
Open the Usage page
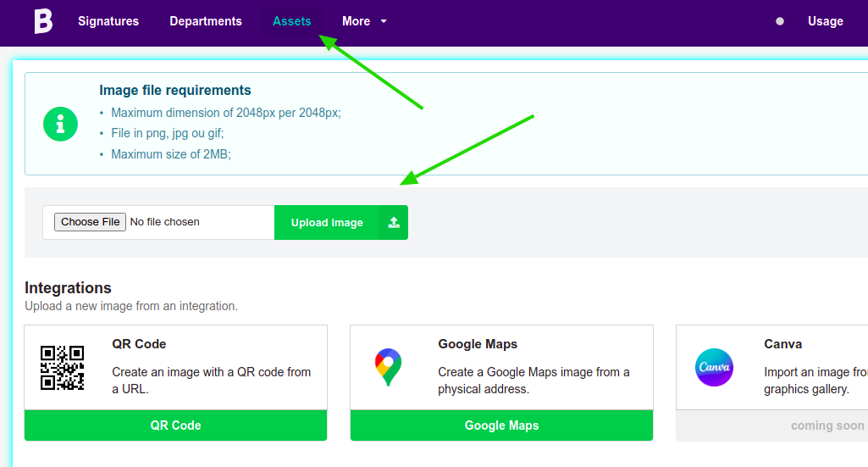point(826,21)
